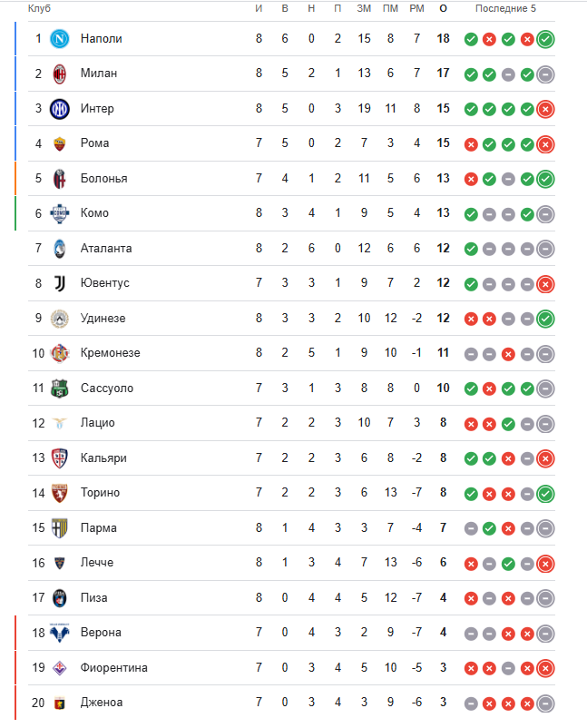587x728 pixels.
Task: Click the Верона club crest icon
Action: [x=60, y=633]
